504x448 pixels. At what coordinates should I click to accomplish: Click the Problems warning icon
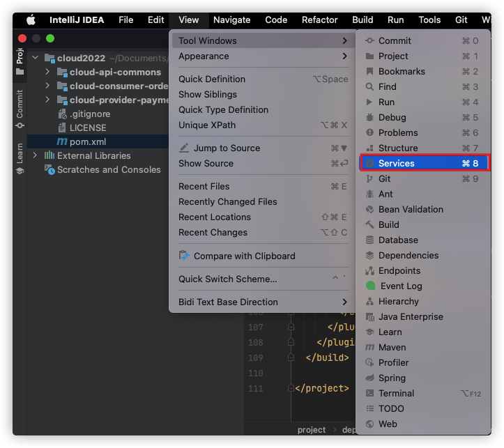(x=369, y=132)
